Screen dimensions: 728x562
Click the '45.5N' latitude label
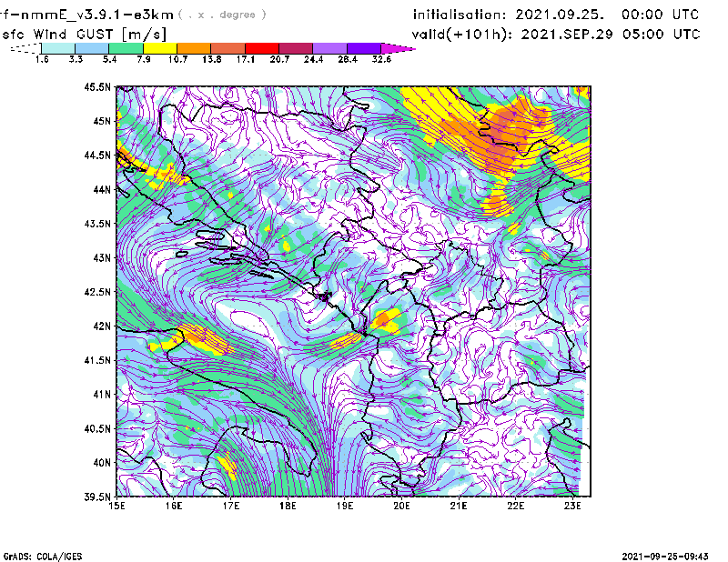click(98, 86)
